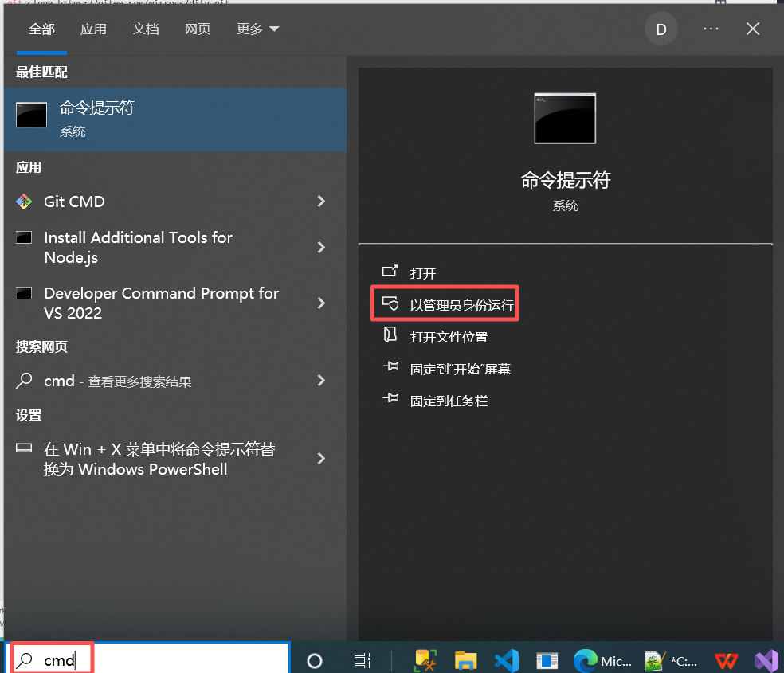
Task: Expand Install Additional Tools for Node.js arrow
Action: [321, 248]
